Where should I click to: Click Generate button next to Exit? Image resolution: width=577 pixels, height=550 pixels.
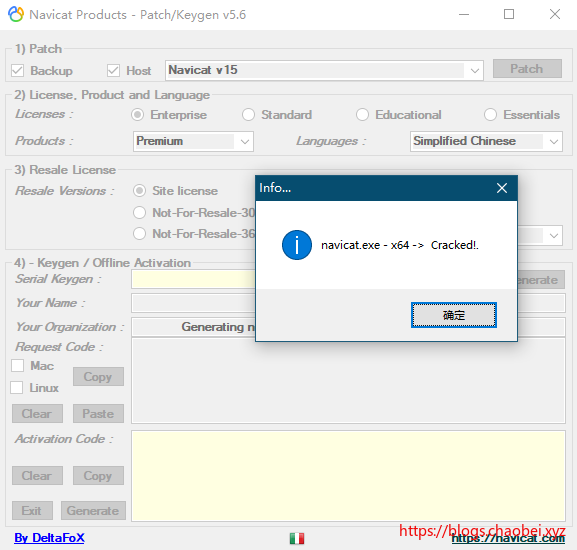click(93, 511)
